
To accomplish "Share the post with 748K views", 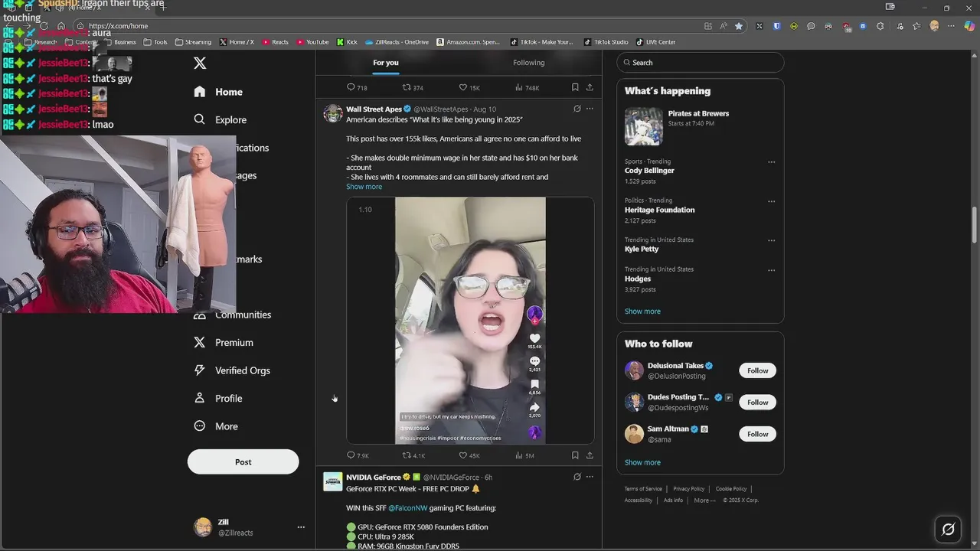I will (x=590, y=87).
